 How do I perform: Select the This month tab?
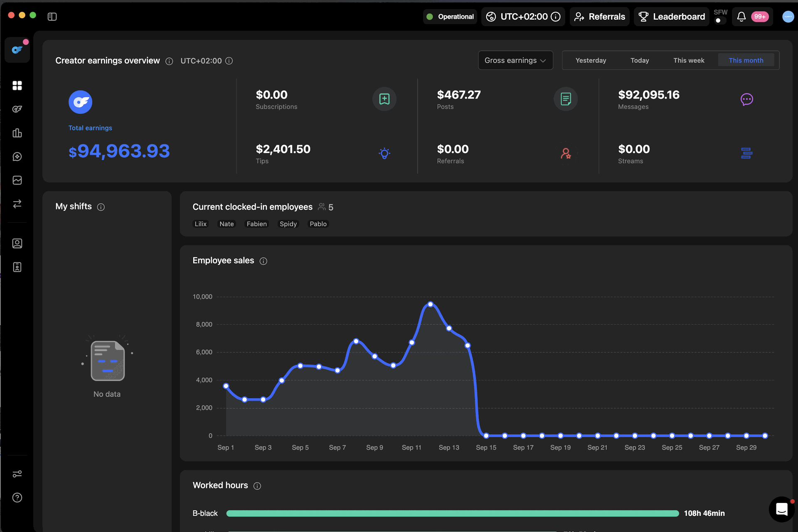[x=746, y=60]
